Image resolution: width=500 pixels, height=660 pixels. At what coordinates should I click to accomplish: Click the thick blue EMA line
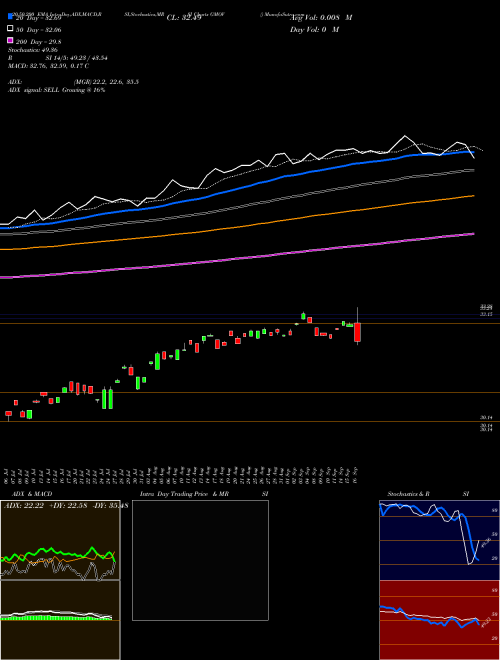[236, 189]
